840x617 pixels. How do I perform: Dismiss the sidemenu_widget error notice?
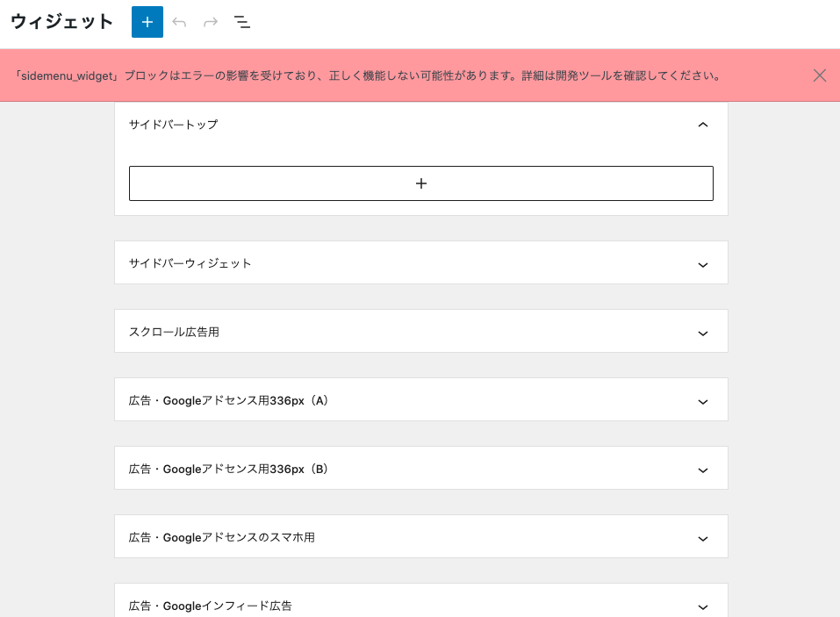[x=820, y=75]
